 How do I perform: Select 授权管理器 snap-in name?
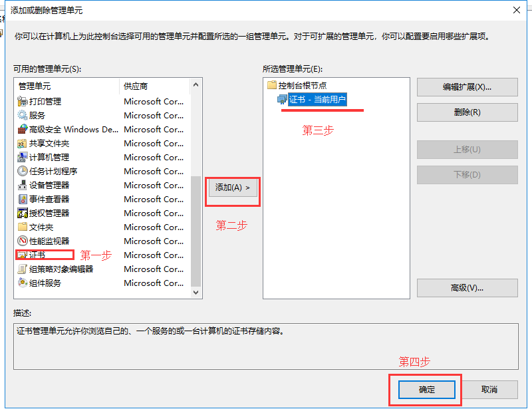click(49, 213)
